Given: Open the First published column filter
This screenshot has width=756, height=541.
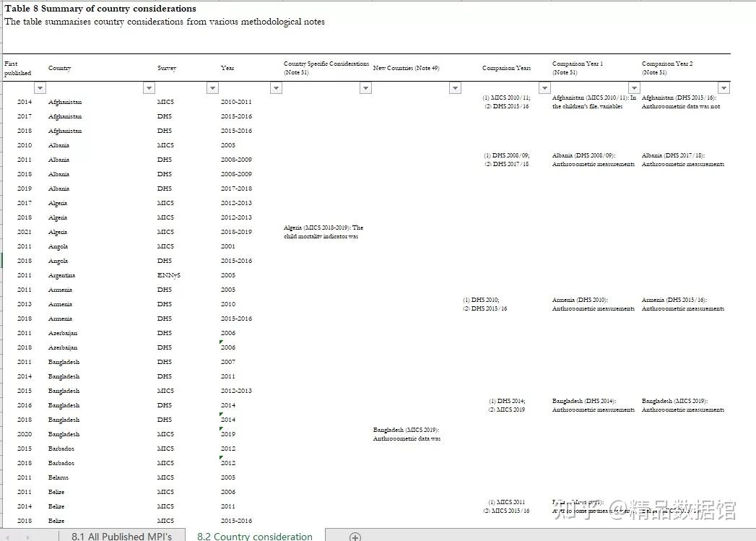Looking at the screenshot, I should point(40,87).
